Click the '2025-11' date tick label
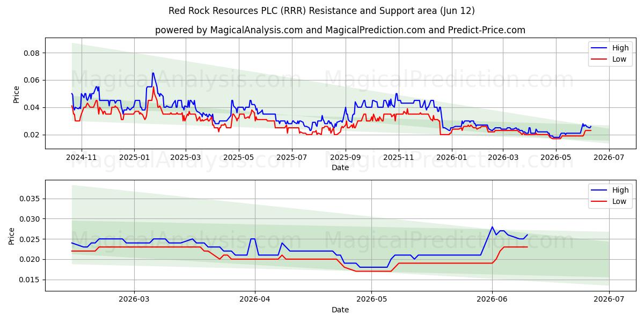644x322 pixels. click(398, 157)
